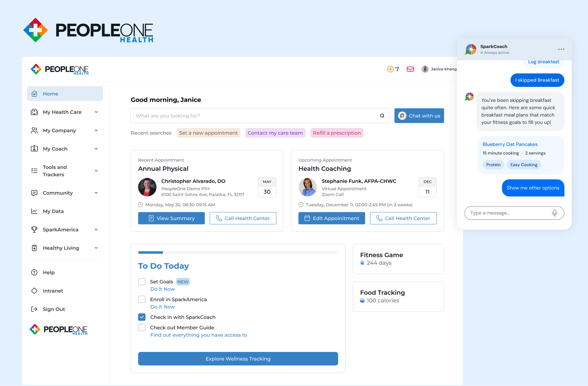The height and width of the screenshot is (386, 588).
Task: Expand the Tools and Trackers chevron
Action: pyautogui.click(x=96, y=171)
